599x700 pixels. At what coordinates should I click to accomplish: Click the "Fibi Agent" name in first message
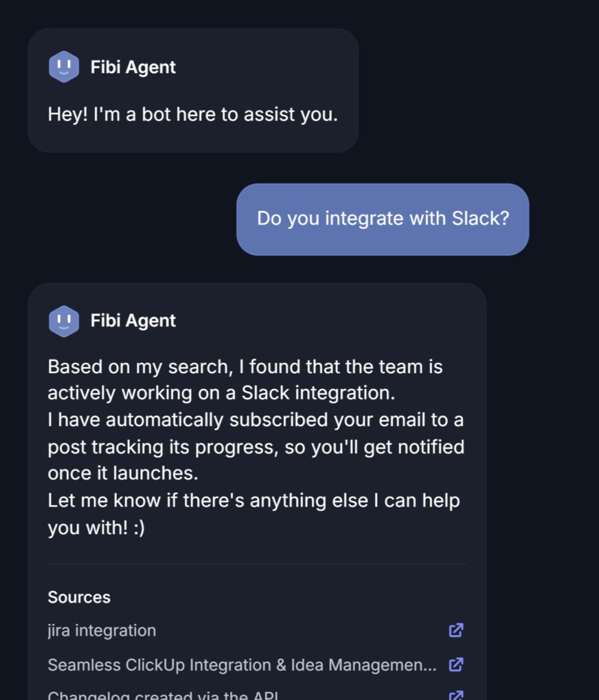click(132, 67)
